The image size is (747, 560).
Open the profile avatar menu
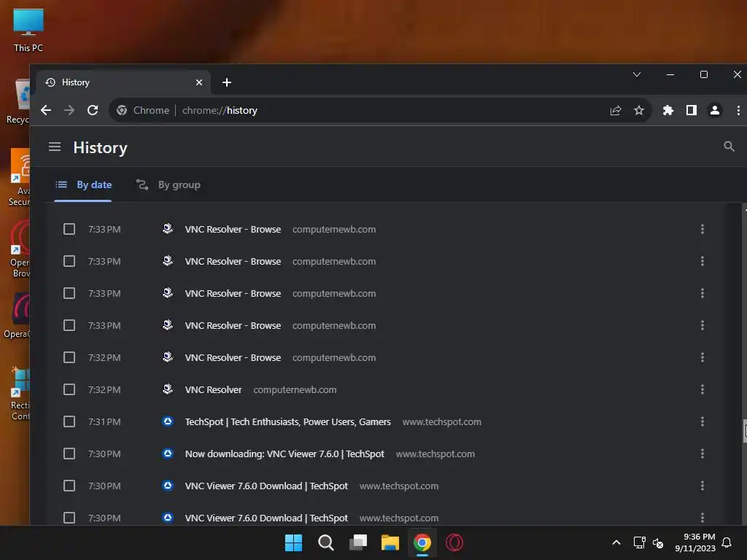[x=715, y=111]
